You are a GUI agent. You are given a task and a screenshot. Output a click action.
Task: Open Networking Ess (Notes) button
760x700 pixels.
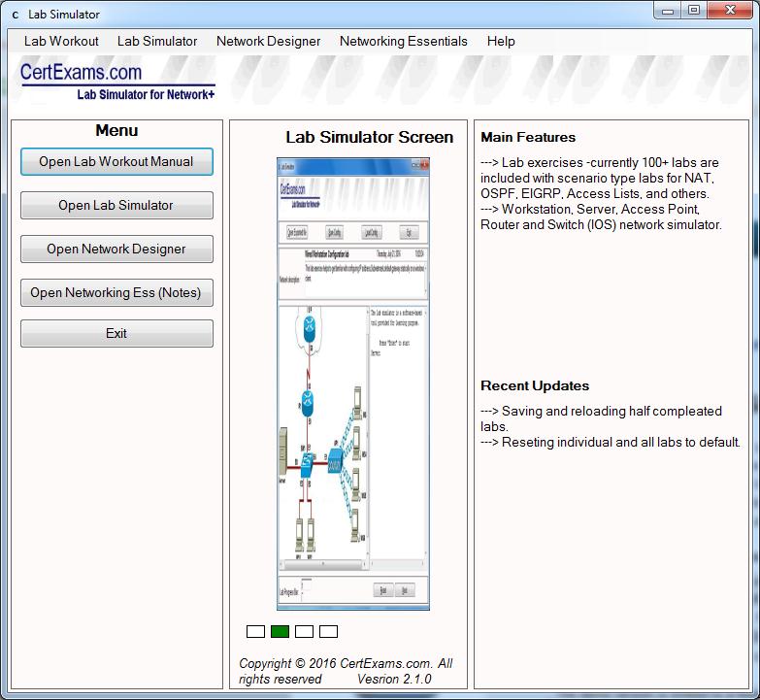coord(116,292)
